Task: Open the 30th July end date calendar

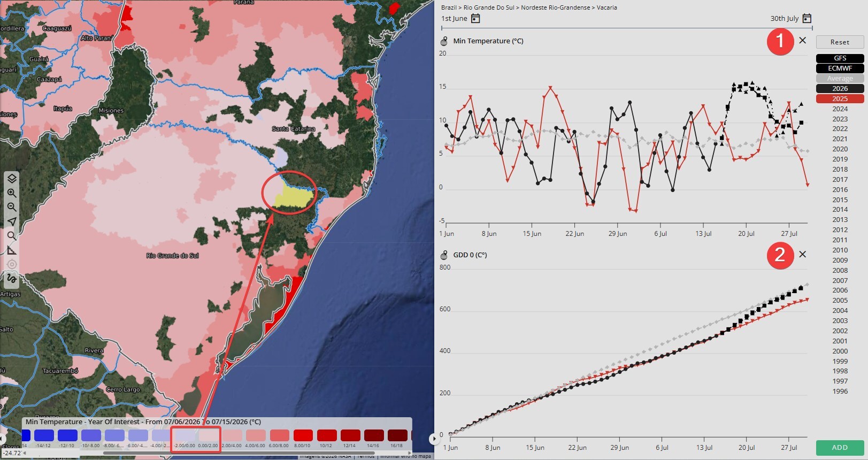Action: click(x=807, y=19)
